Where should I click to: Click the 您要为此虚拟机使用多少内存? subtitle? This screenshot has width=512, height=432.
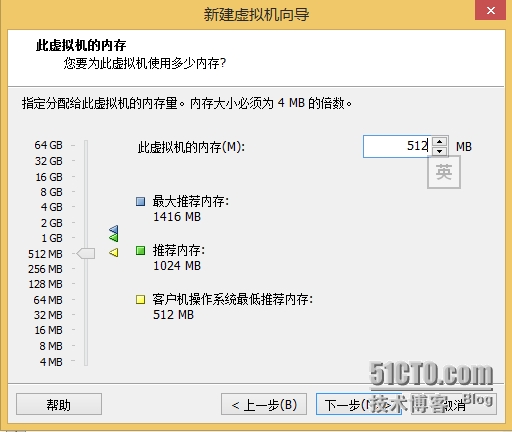pos(145,63)
